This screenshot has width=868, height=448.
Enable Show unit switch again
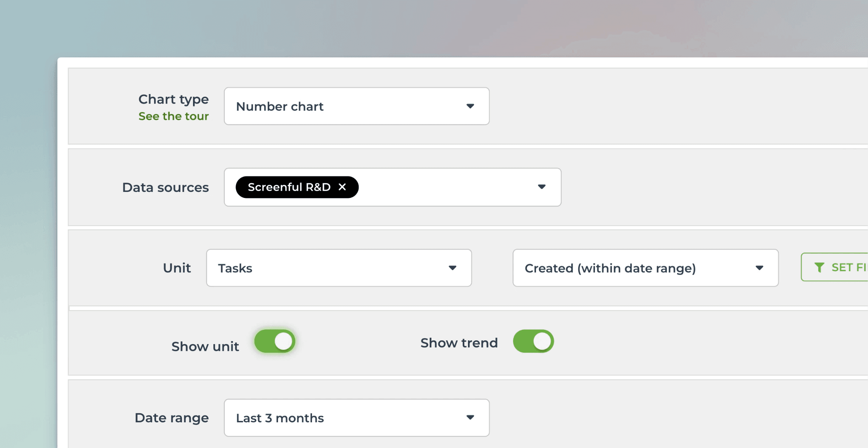(x=275, y=341)
